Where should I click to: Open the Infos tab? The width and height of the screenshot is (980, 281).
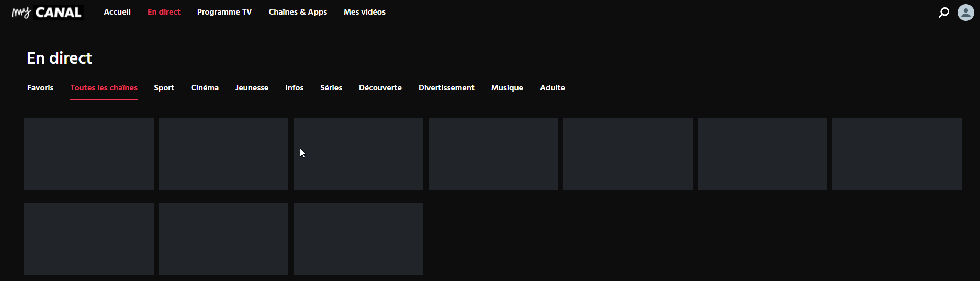pyautogui.click(x=294, y=88)
